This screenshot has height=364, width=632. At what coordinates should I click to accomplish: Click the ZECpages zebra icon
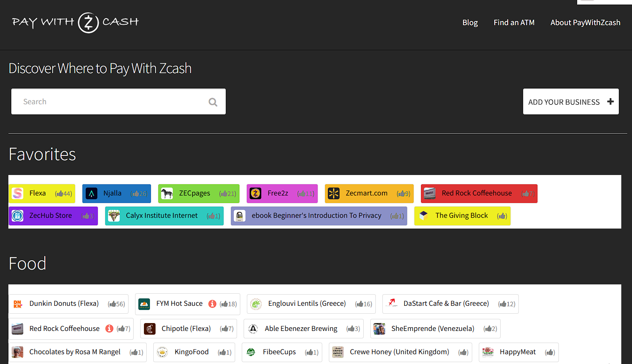tap(167, 193)
